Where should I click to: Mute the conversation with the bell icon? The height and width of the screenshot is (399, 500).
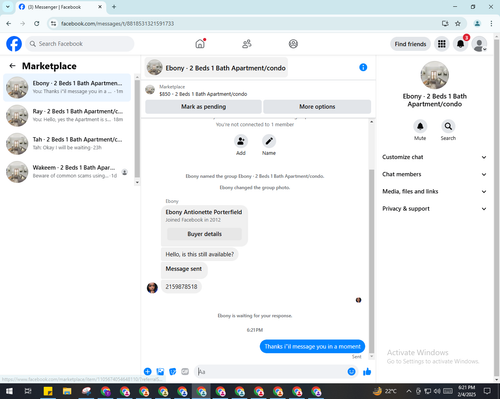tap(420, 127)
